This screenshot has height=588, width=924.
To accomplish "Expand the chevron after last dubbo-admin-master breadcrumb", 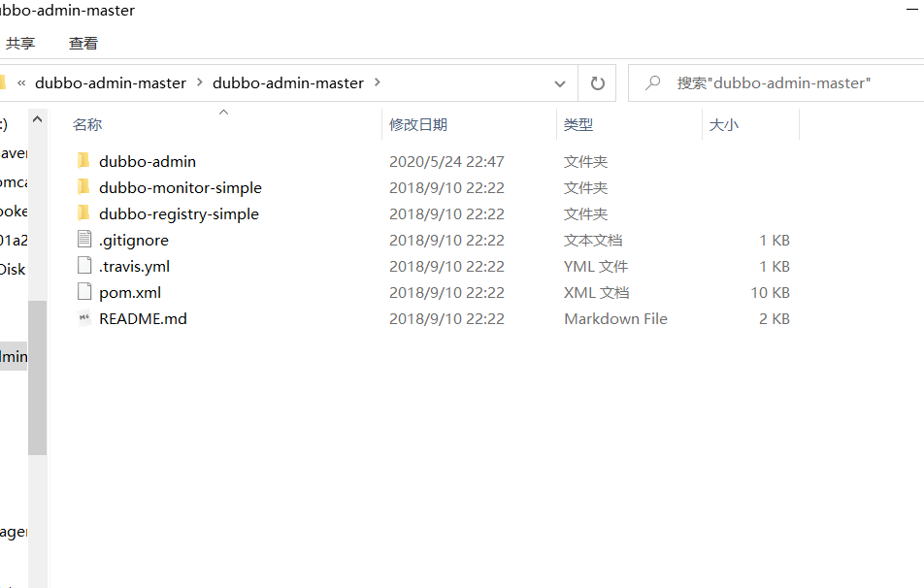I will click(378, 82).
